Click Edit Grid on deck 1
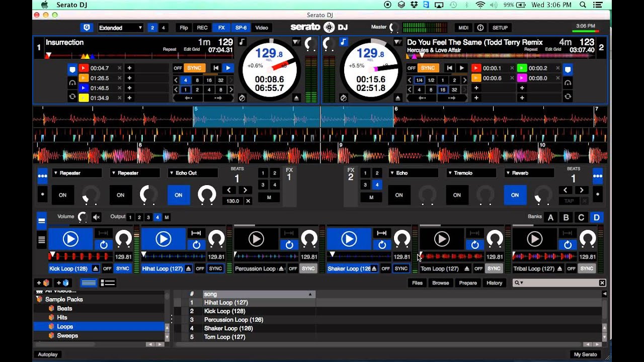 pos(192,49)
